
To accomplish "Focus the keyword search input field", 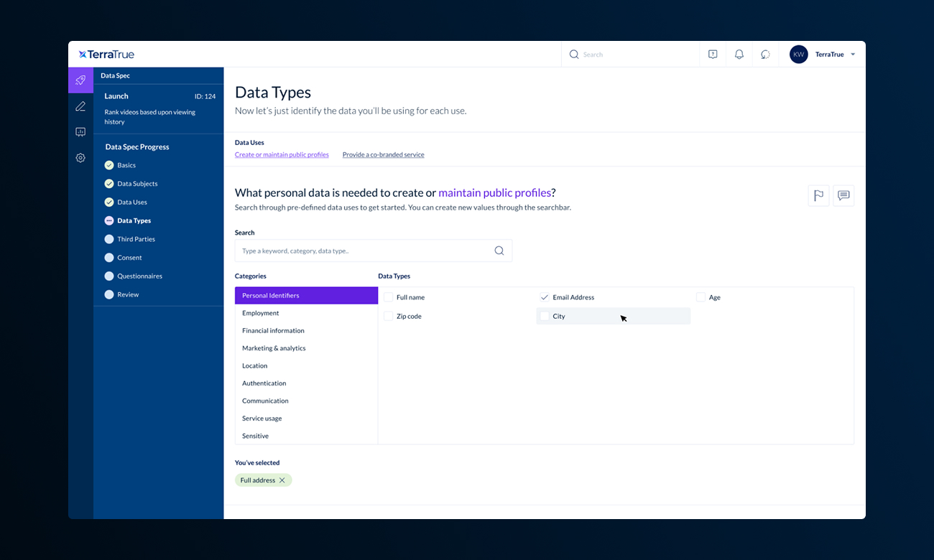I will [374, 251].
